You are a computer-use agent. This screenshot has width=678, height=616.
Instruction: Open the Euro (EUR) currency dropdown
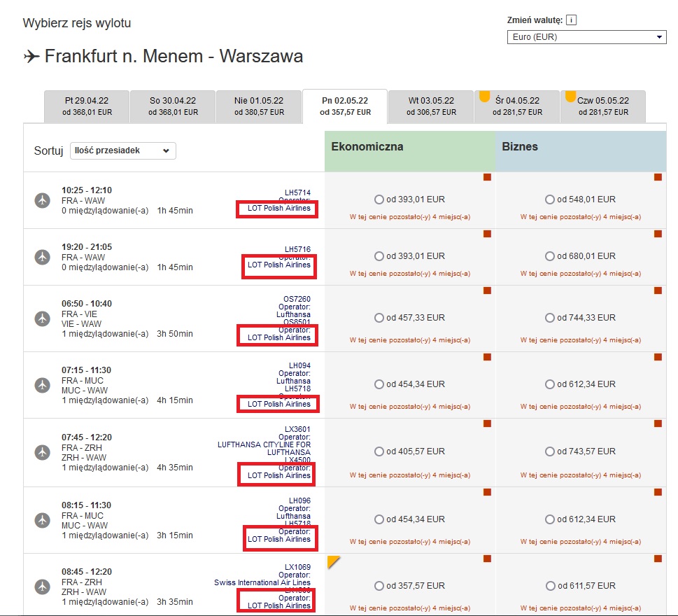point(587,37)
